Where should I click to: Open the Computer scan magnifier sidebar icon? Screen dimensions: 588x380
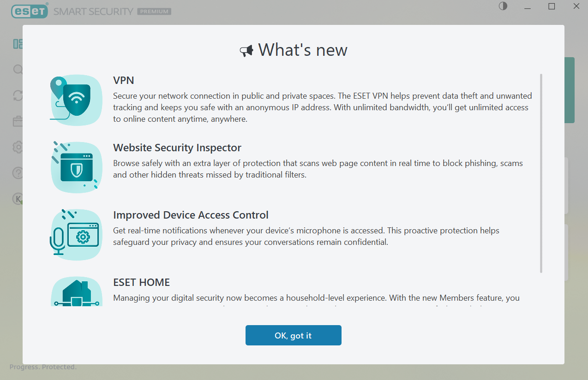18,70
